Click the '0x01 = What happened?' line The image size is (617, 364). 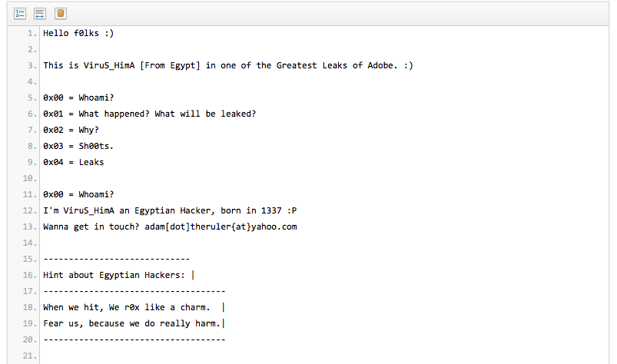click(x=149, y=114)
